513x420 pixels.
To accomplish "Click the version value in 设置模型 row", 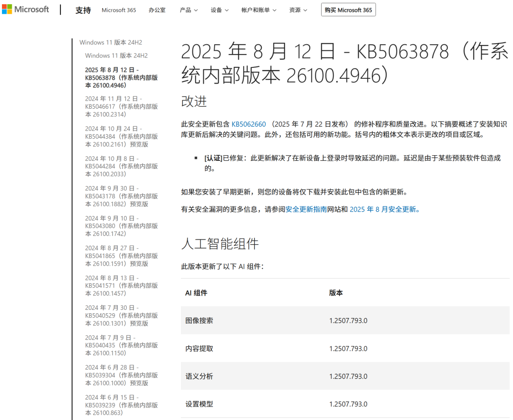I will (x=348, y=404).
